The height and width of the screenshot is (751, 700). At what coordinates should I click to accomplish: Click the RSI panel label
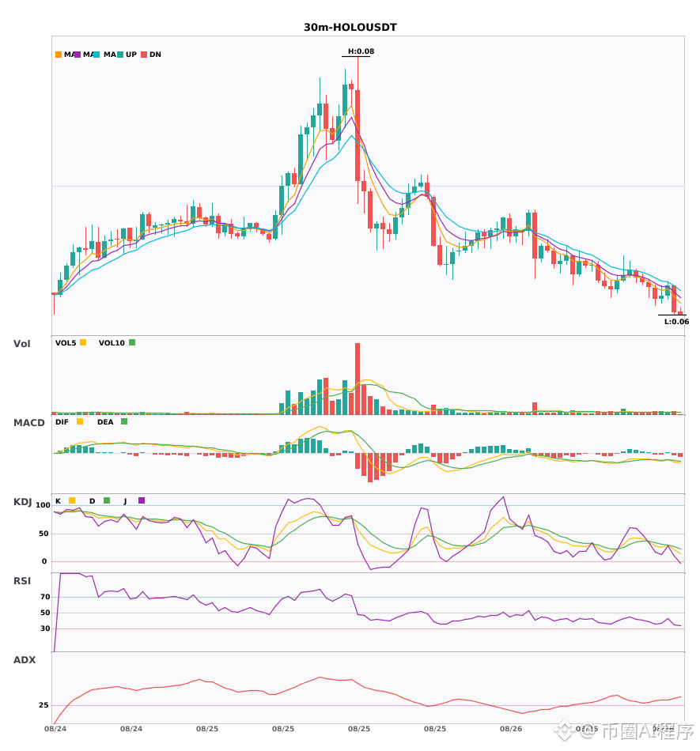click(22, 581)
